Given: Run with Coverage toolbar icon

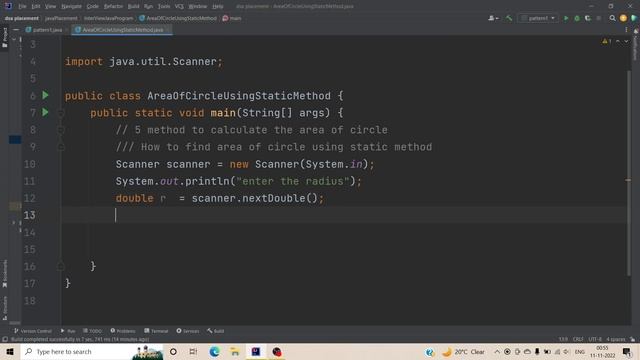Looking at the screenshot, I should click(x=588, y=18).
